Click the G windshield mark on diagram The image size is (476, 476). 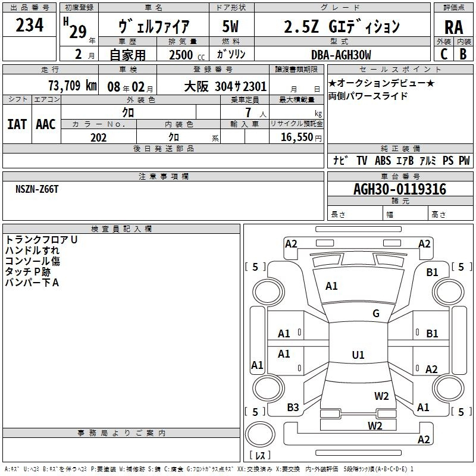(x=376, y=314)
